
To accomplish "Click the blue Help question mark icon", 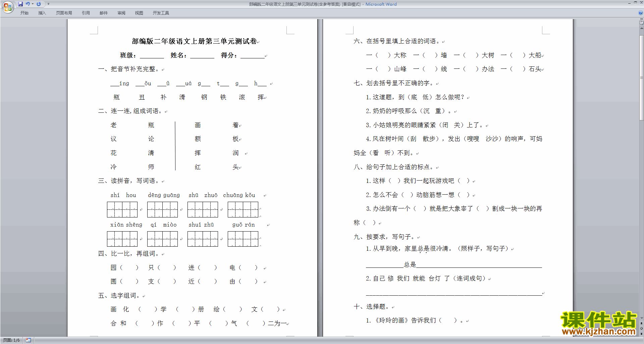I will coord(640,13).
